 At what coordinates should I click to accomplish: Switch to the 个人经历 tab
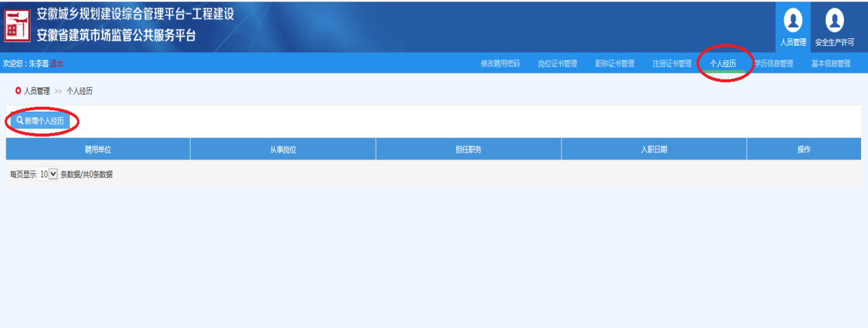point(723,64)
